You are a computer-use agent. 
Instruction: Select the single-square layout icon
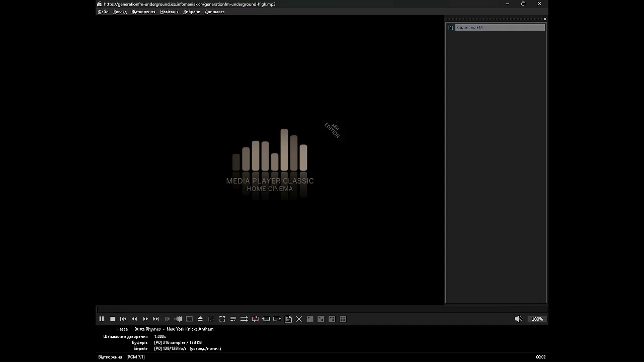pyautogui.click(x=310, y=319)
